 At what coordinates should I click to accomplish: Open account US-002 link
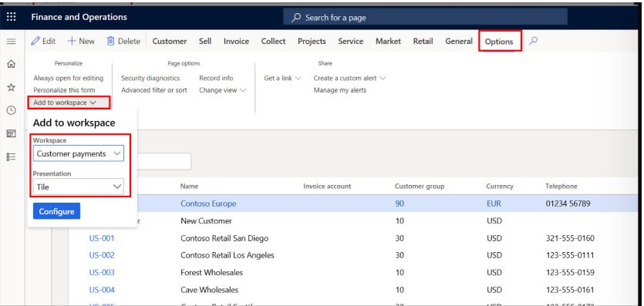tap(102, 255)
